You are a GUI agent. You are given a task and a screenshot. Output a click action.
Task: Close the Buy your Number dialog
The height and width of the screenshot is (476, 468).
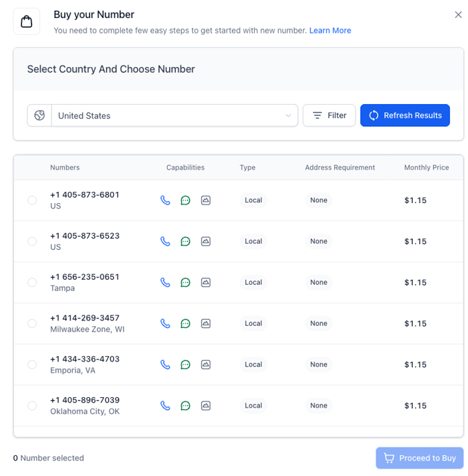(x=458, y=15)
